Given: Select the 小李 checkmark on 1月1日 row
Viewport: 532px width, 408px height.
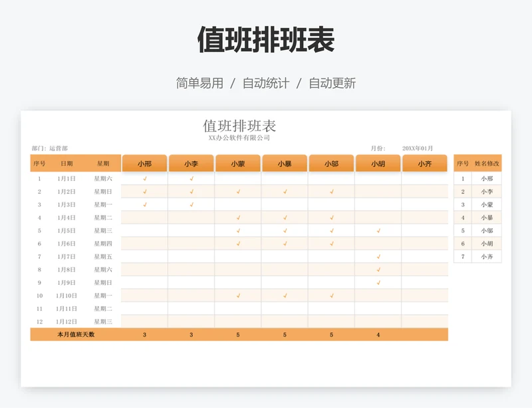Looking at the screenshot, I should point(192,178).
